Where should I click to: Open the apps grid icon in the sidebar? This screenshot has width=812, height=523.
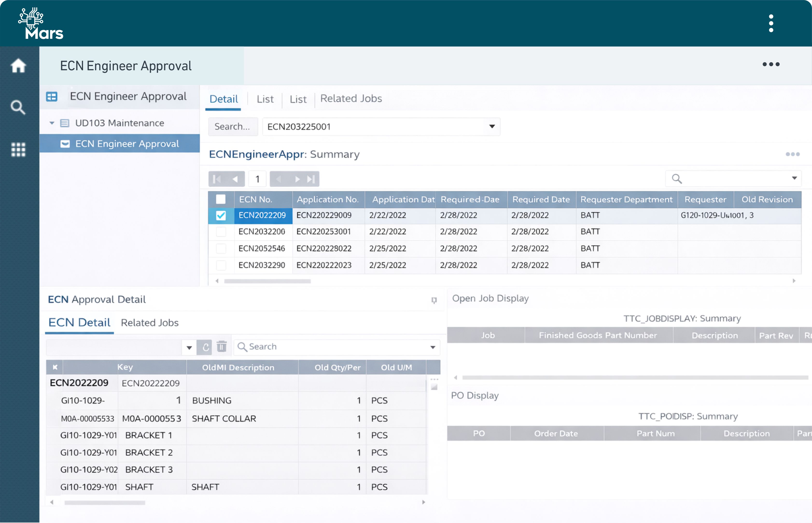tap(19, 149)
